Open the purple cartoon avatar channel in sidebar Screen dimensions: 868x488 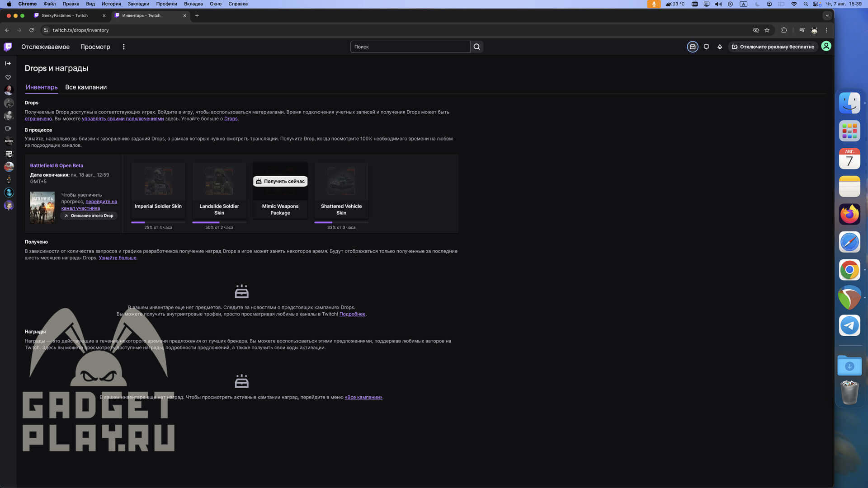coord(9,206)
